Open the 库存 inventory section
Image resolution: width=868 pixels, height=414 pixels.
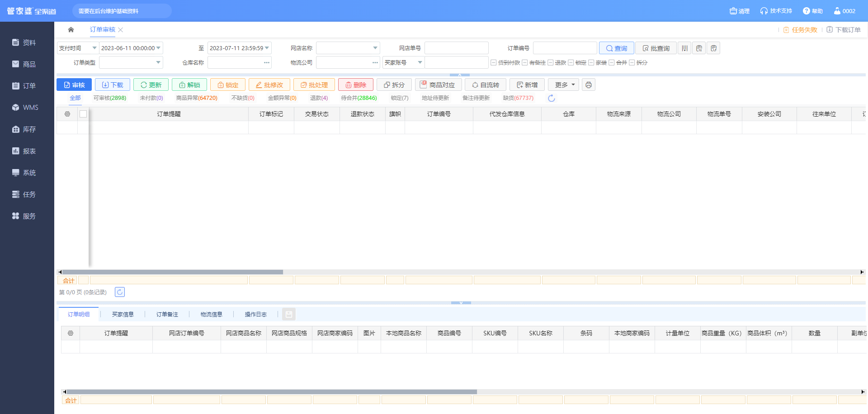24,129
